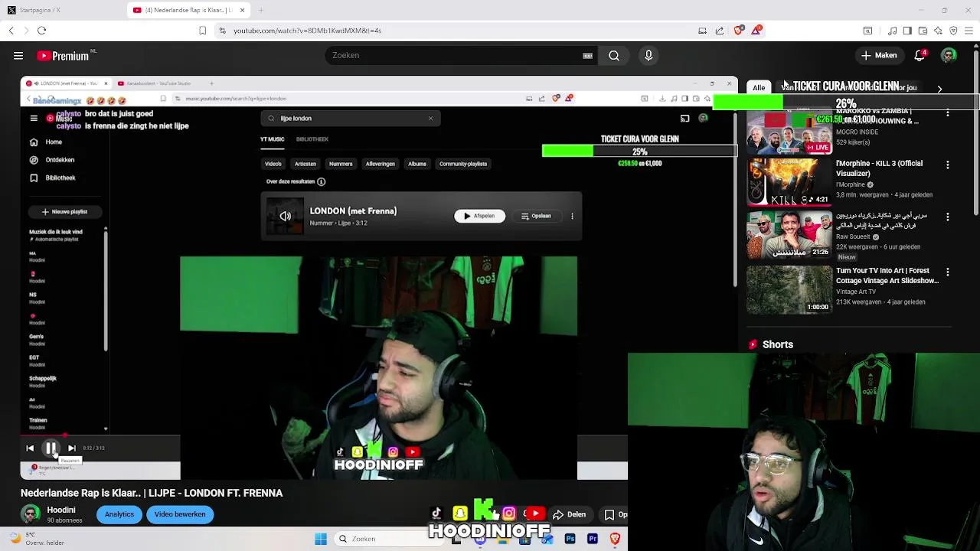Open options for Turn Your TV Into Art

pos(948,272)
